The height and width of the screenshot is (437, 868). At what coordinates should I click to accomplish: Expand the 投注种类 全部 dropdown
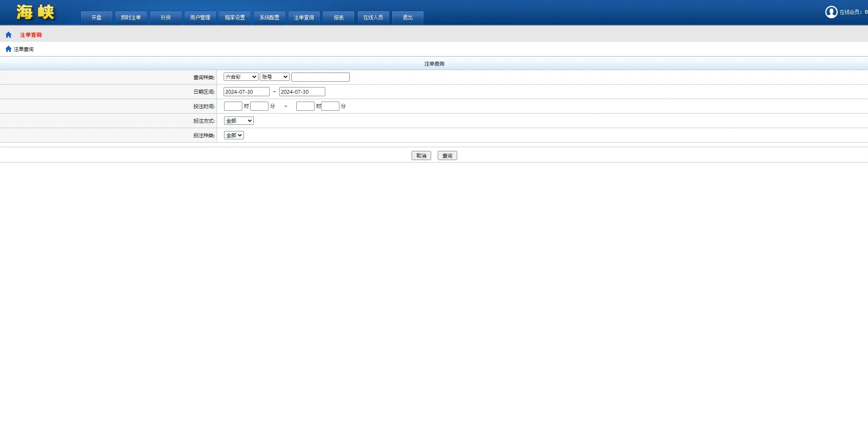(234, 135)
